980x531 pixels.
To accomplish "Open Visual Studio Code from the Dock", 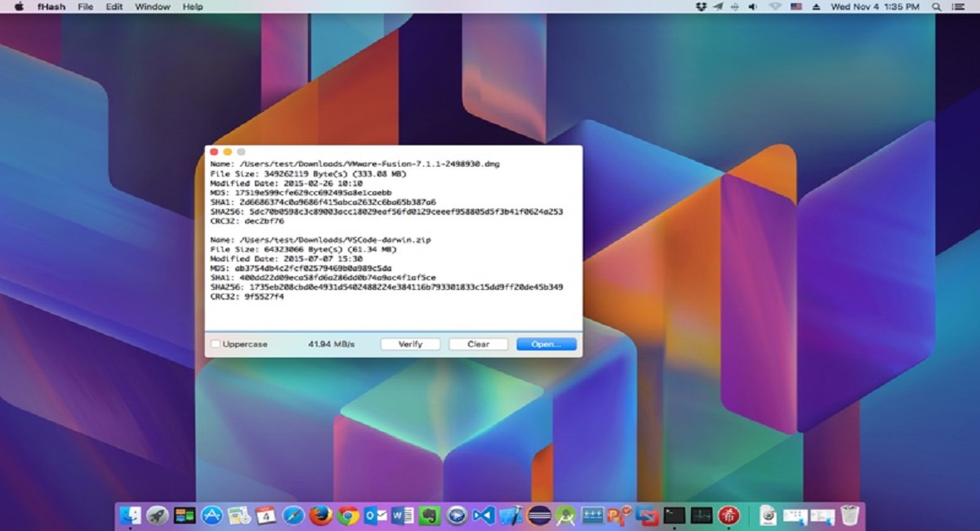I will point(484,515).
